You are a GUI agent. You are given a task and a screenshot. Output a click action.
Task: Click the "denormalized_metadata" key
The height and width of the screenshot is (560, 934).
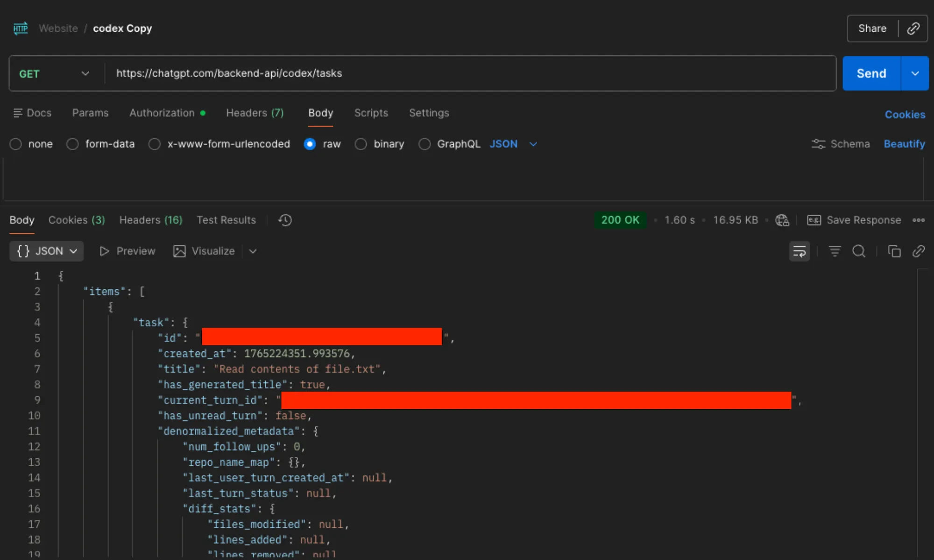[x=229, y=431]
